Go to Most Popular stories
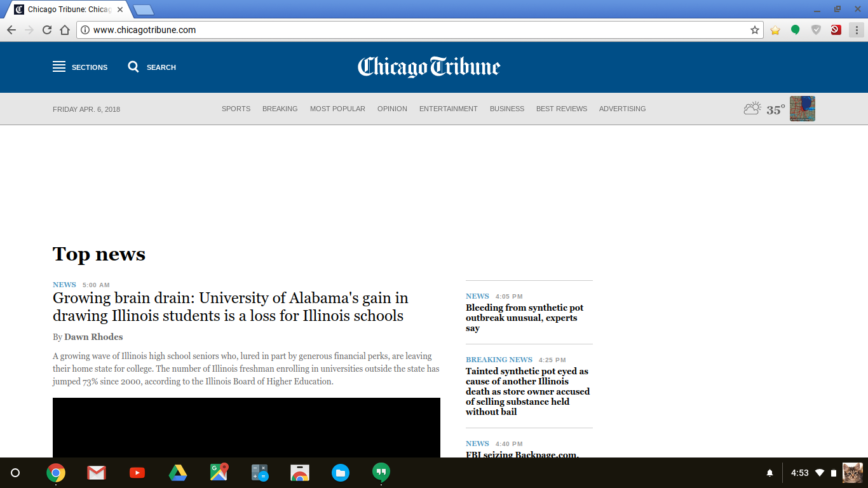This screenshot has height=488, width=868. 337,109
